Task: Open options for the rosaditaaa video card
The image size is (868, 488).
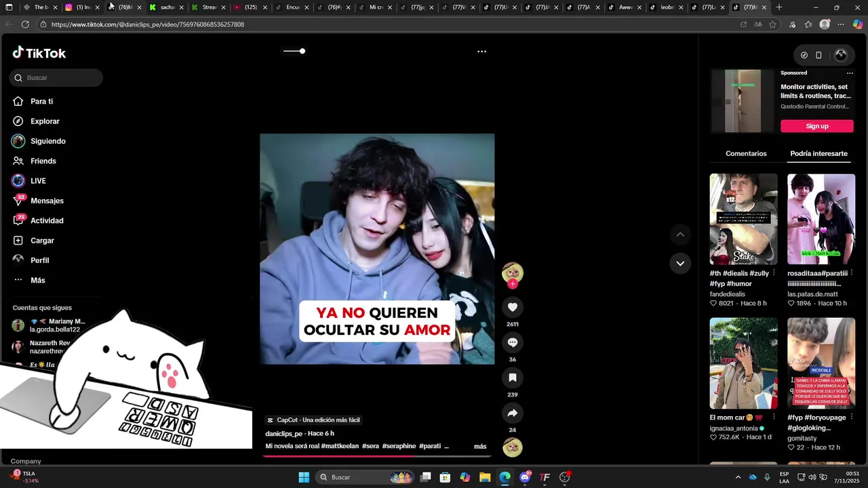Action: tap(851, 273)
